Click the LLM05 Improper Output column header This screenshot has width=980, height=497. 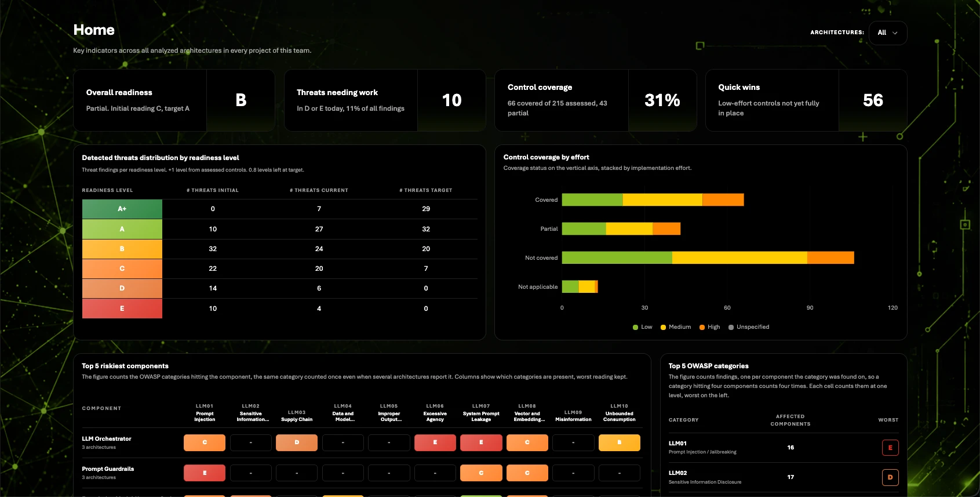[389, 413]
